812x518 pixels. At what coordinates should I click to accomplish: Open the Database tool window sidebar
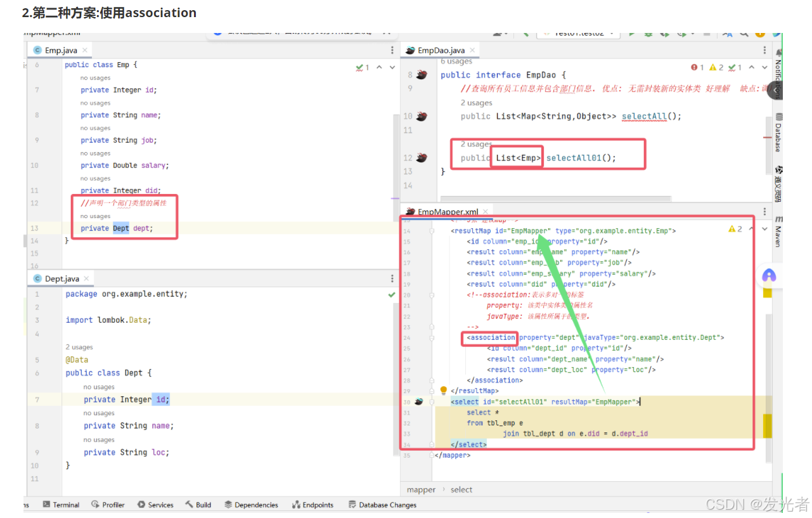coord(778,133)
